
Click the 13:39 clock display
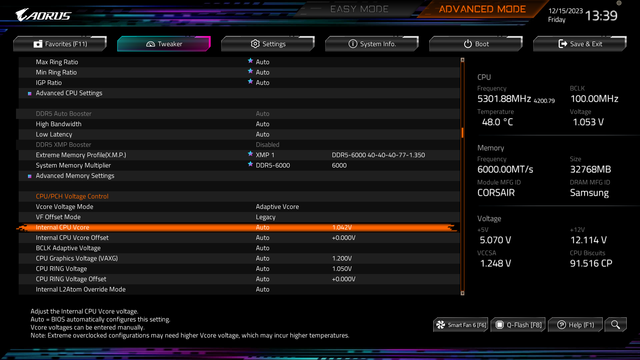(x=601, y=16)
